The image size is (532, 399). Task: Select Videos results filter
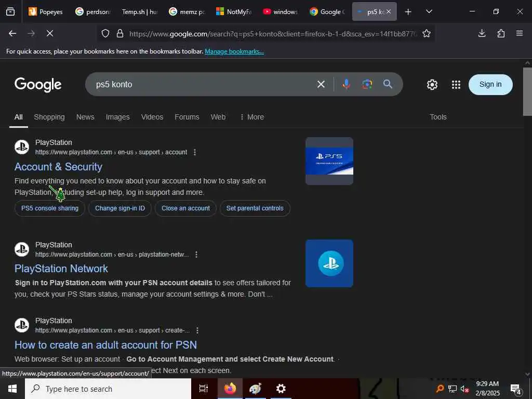(152, 117)
